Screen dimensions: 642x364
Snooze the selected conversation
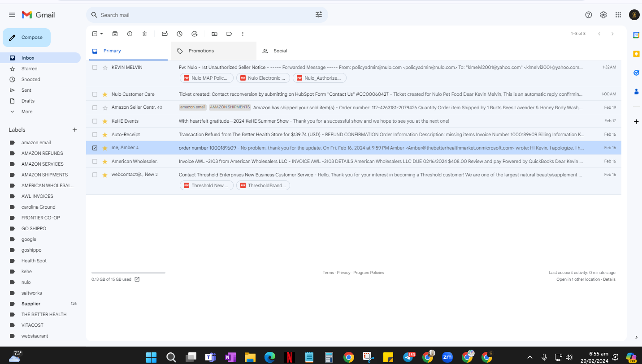179,34
